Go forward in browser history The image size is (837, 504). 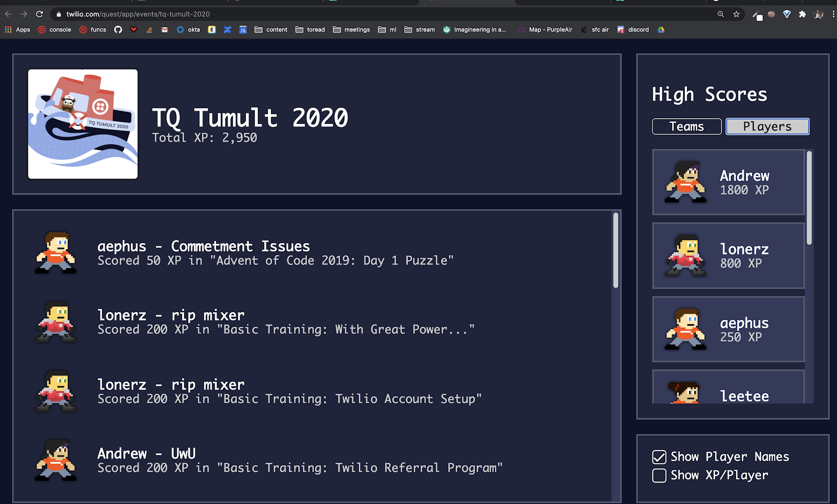pyautogui.click(x=24, y=14)
